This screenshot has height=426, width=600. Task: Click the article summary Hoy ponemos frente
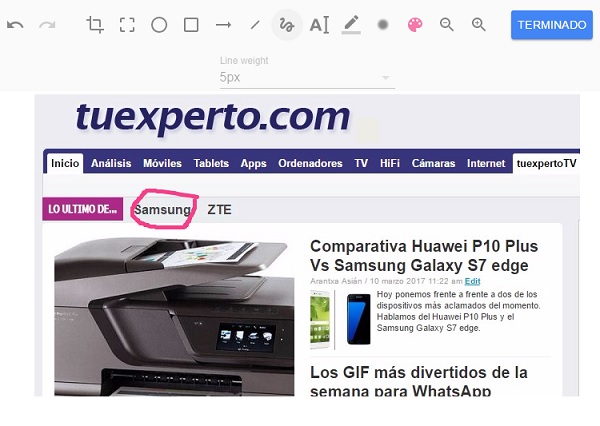[458, 311]
